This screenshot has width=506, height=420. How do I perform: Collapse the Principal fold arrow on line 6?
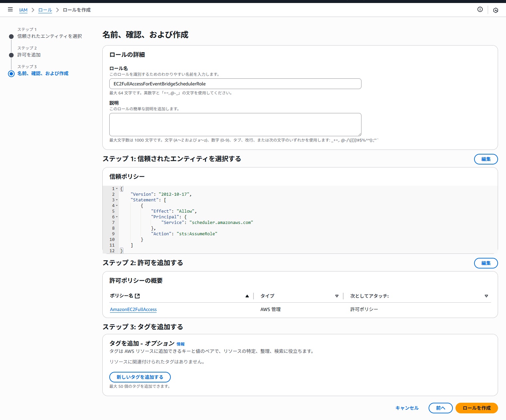[x=117, y=217]
